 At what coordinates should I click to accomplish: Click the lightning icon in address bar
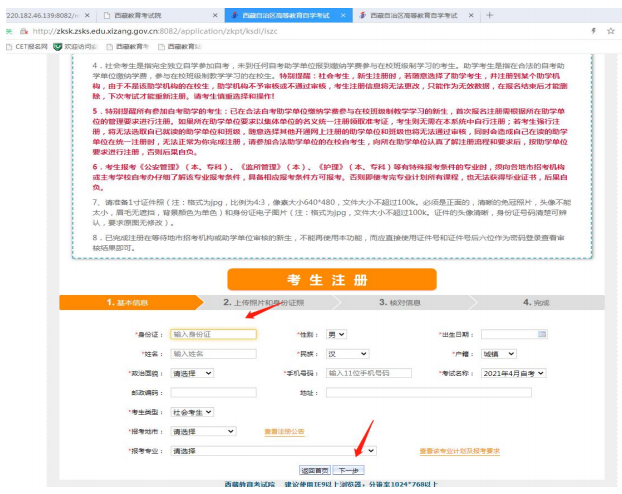click(594, 32)
